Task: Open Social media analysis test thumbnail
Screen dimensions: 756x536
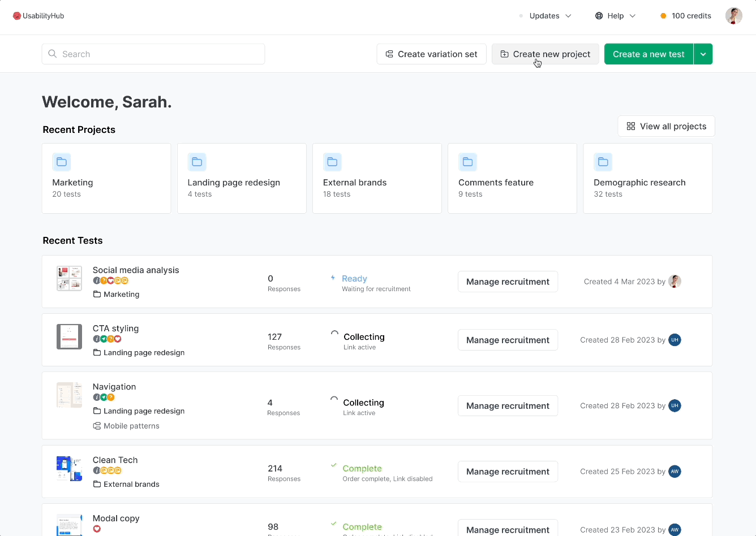Action: (69, 279)
